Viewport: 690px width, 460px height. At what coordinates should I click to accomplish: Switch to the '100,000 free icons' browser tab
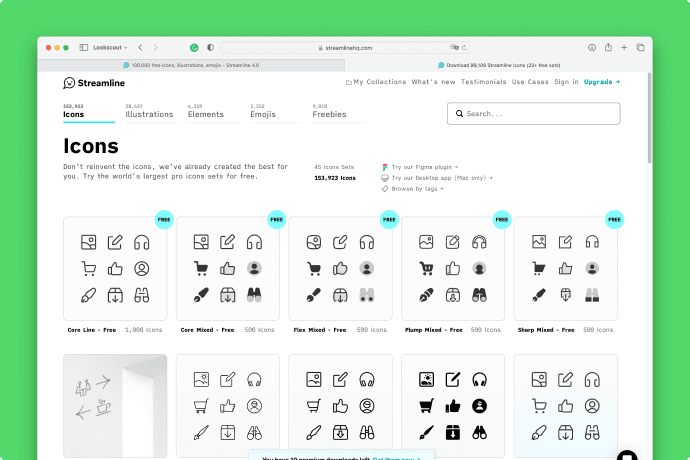tap(191, 65)
